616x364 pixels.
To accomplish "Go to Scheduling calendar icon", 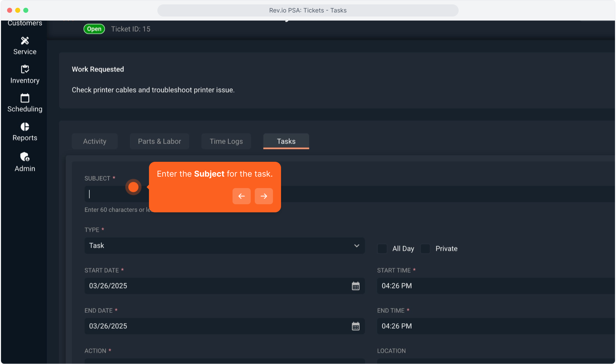I will (x=25, y=98).
